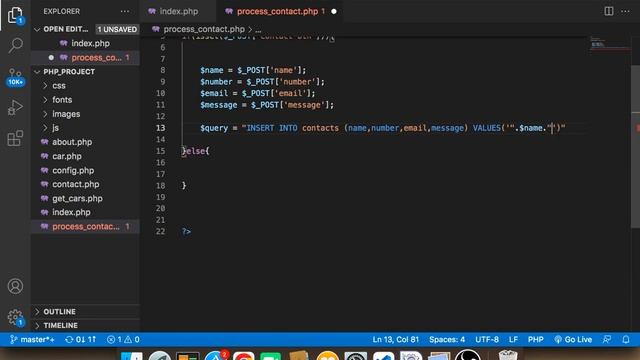Screen dimensions: 640x360
Task: Open editor more actions ellipsis
Action: [625, 11]
